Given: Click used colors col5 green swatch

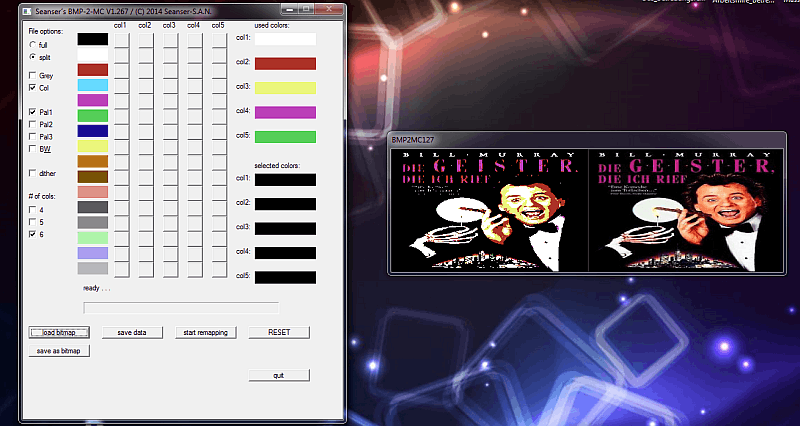Looking at the screenshot, I should tap(285, 137).
